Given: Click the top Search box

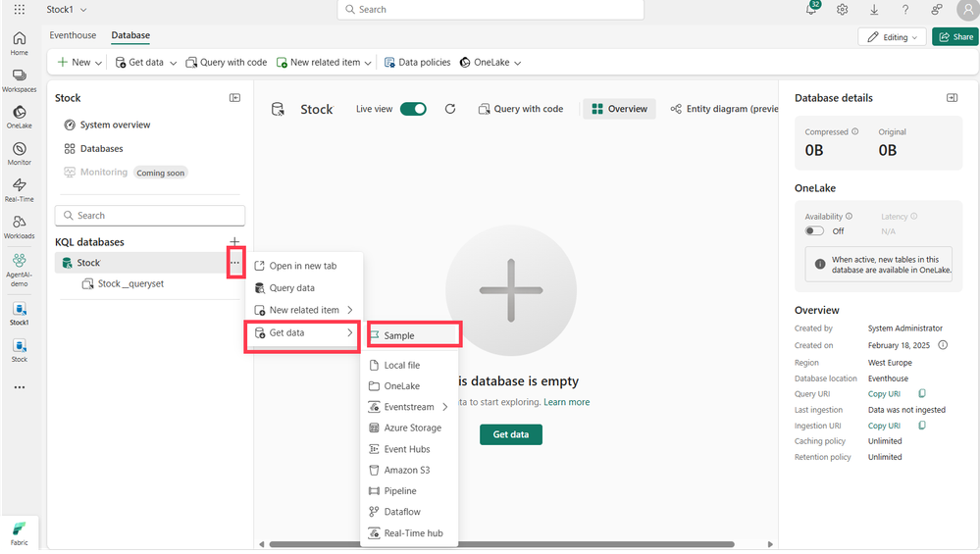Looking at the screenshot, I should pyautogui.click(x=490, y=10).
